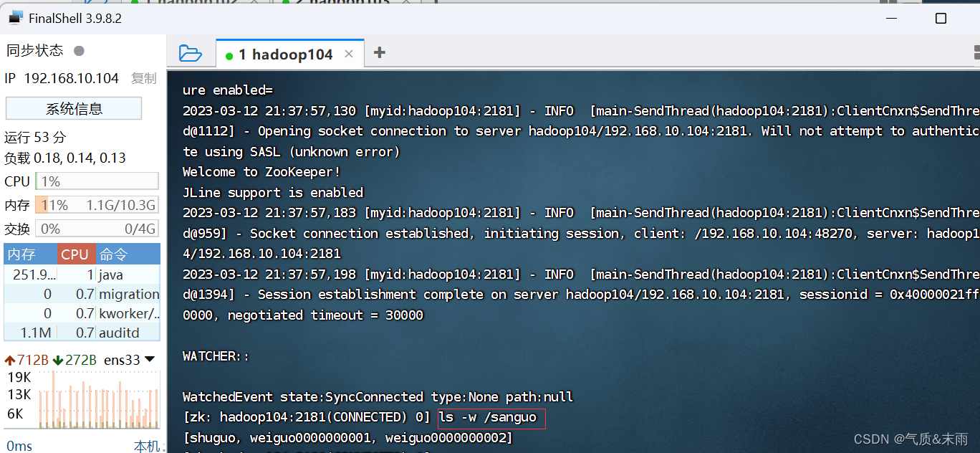Click the 0ms latency label
The width and height of the screenshot is (980, 453).
pos(19,447)
